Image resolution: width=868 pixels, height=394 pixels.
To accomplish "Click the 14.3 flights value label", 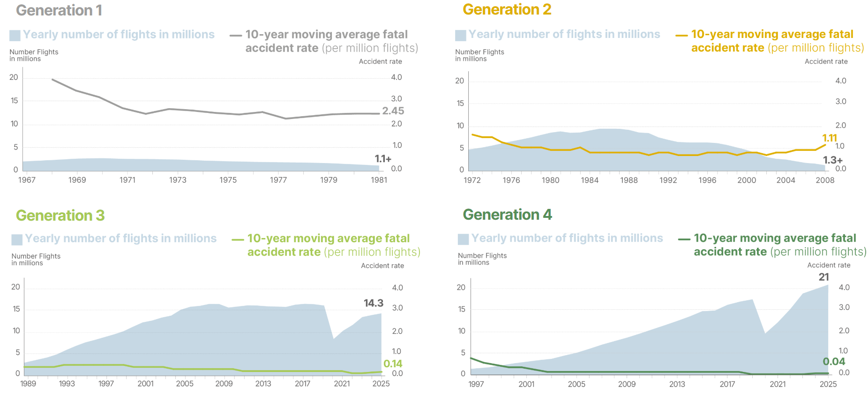I will tap(374, 303).
